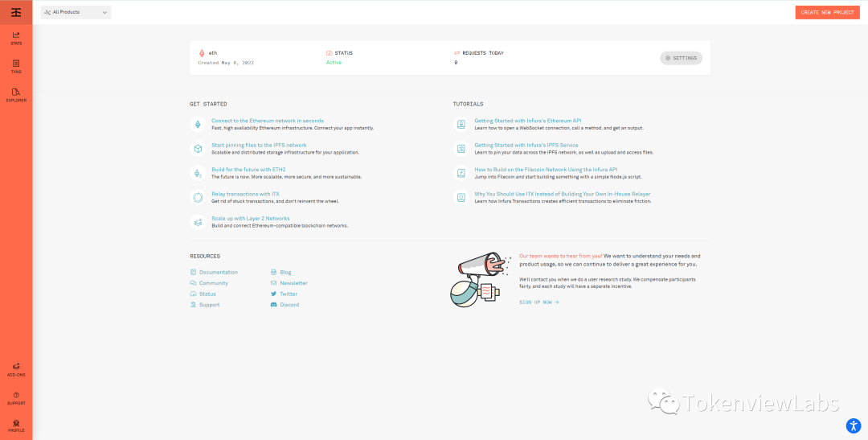Image resolution: width=868 pixels, height=440 pixels.
Task: Click the Blog document icon
Action: click(x=273, y=272)
